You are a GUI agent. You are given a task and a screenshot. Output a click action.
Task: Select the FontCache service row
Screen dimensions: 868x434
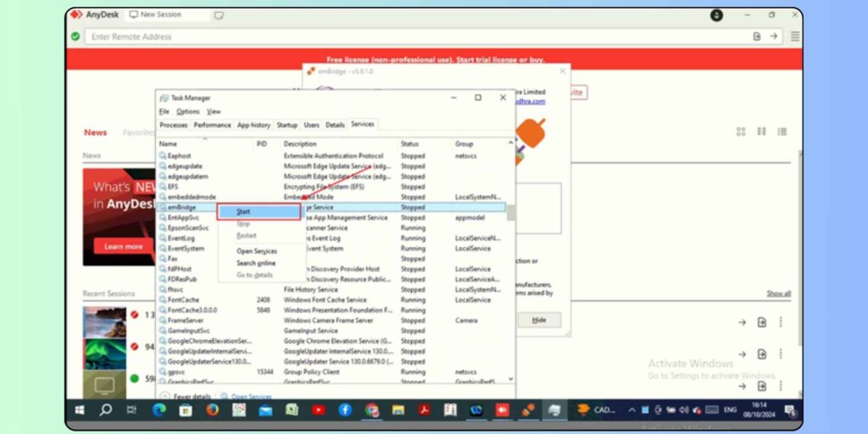(x=331, y=299)
